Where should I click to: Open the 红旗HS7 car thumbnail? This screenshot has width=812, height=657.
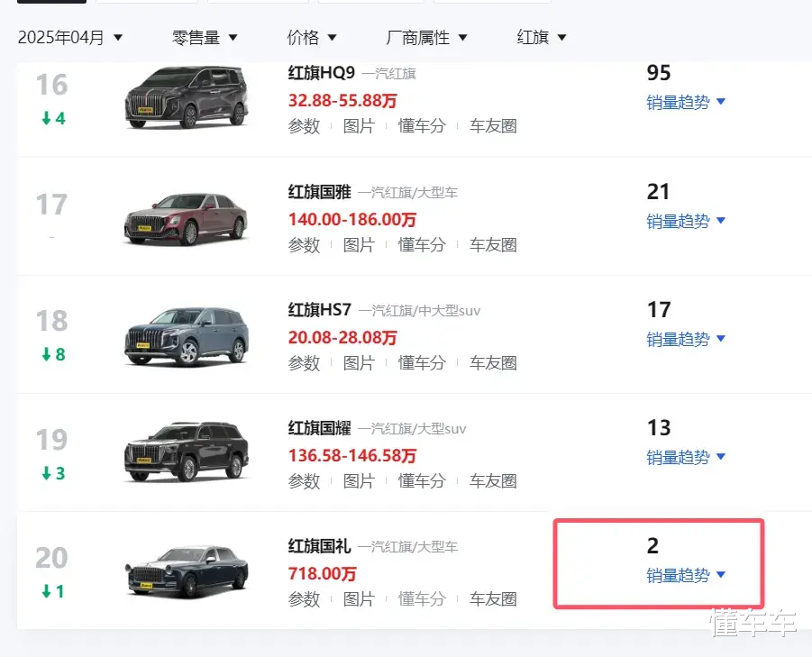(x=186, y=336)
